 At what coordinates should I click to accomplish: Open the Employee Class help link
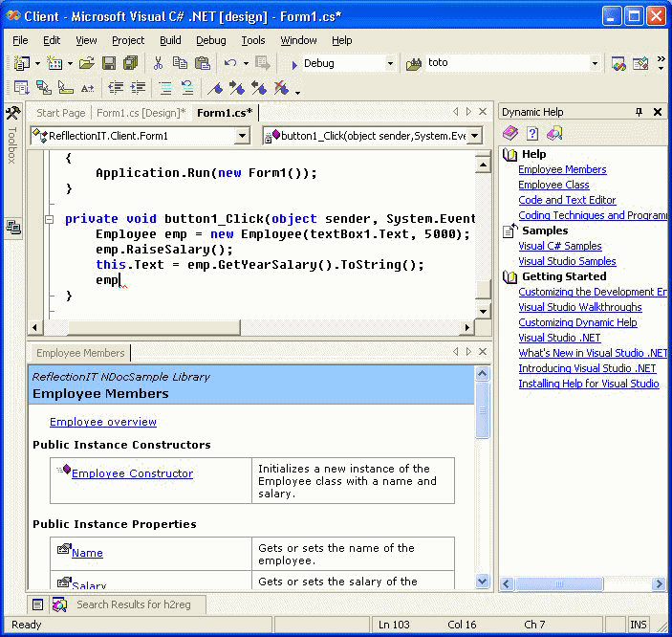click(x=553, y=185)
